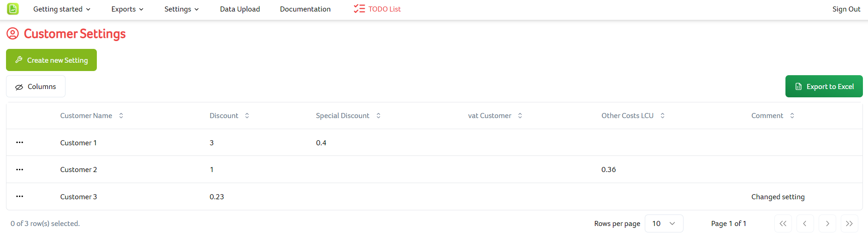The width and height of the screenshot is (868, 244).
Task: Click the Other Costs LCU header
Action: tap(628, 116)
